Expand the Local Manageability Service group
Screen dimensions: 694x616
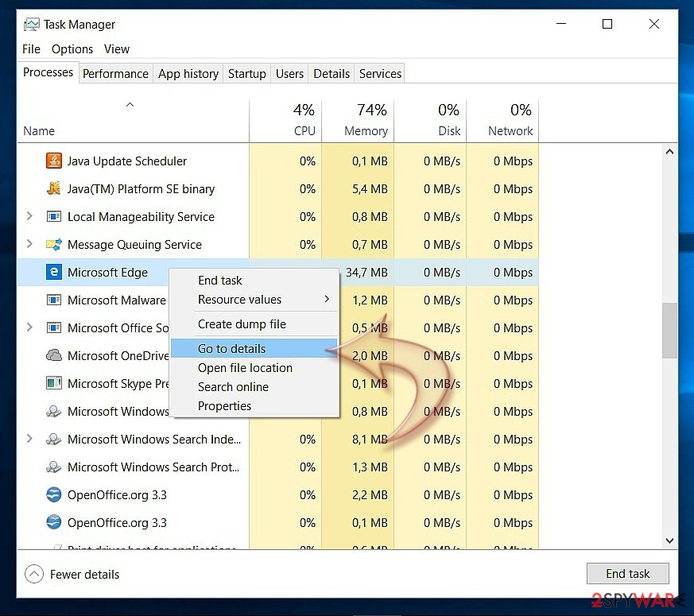(x=29, y=216)
